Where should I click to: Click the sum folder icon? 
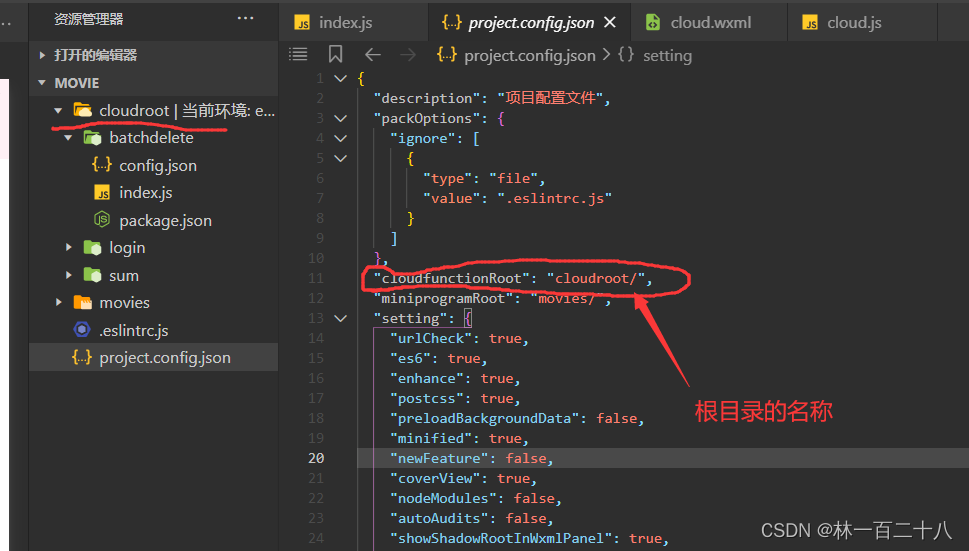point(93,275)
